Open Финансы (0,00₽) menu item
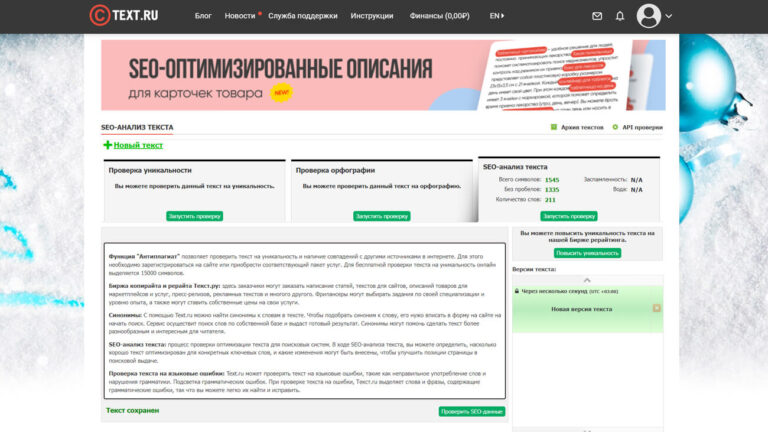 click(x=439, y=16)
